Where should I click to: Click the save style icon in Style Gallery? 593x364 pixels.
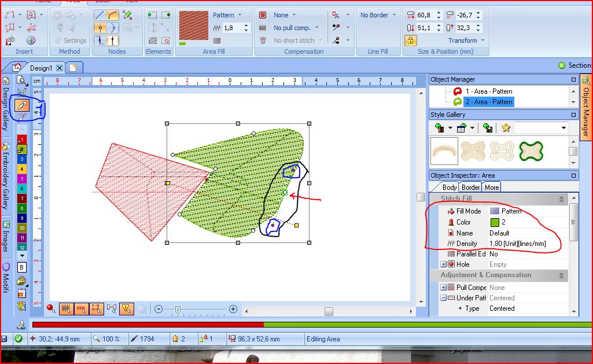click(488, 128)
